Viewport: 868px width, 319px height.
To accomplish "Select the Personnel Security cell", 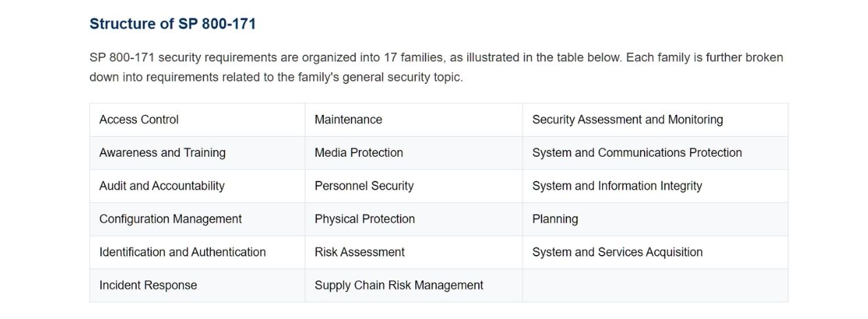I will point(414,186).
